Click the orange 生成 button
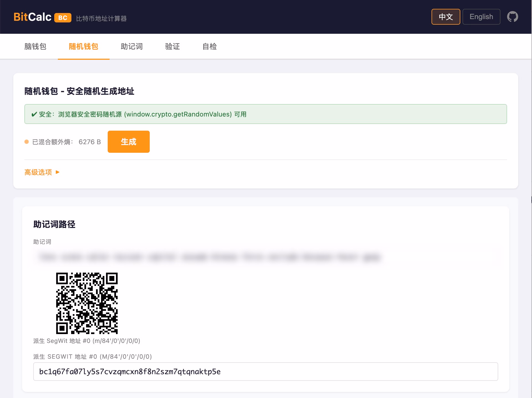 pos(129,142)
